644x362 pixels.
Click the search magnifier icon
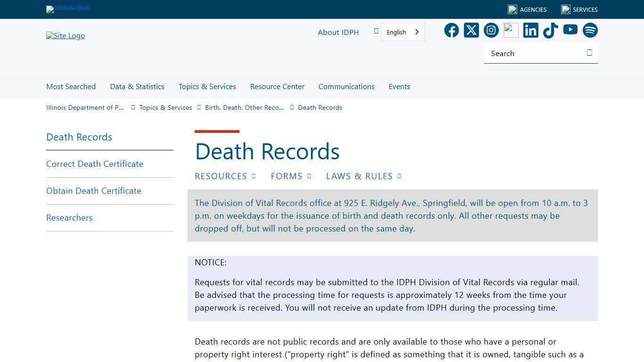(x=589, y=53)
